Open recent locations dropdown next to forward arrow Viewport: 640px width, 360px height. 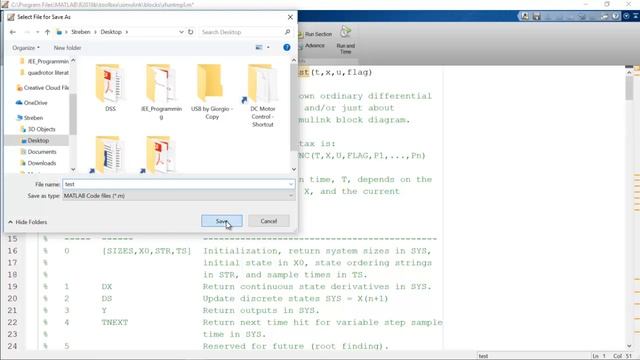coord(38,32)
